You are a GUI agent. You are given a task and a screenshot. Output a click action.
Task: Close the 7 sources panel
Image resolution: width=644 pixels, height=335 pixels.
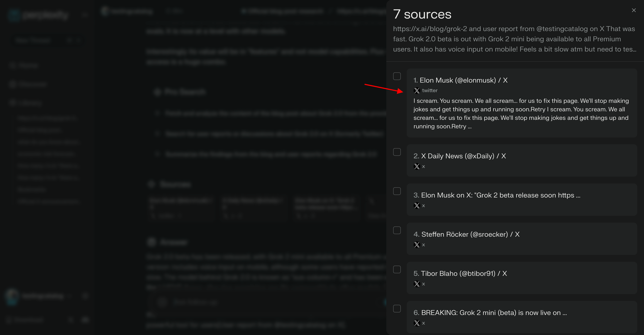(634, 10)
